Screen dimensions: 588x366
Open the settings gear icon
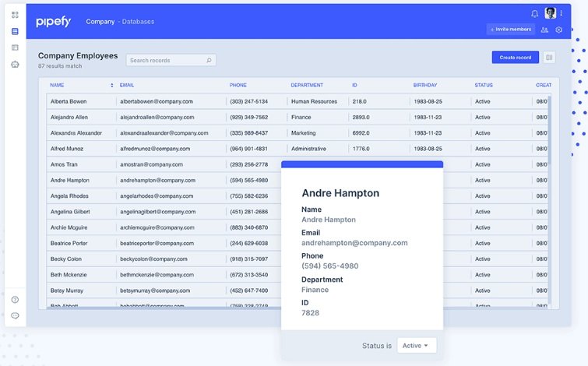[558, 30]
